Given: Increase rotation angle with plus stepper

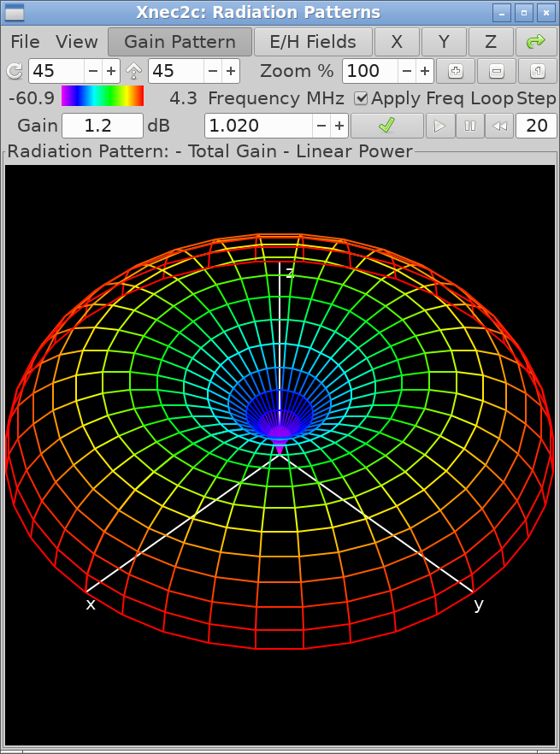Looking at the screenshot, I should point(111,71).
